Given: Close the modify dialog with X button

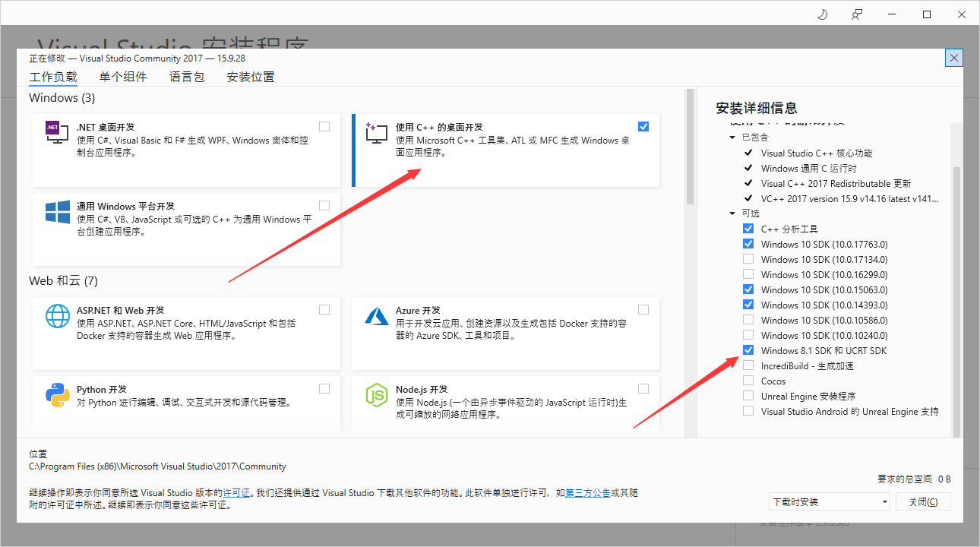Looking at the screenshot, I should [x=954, y=58].
